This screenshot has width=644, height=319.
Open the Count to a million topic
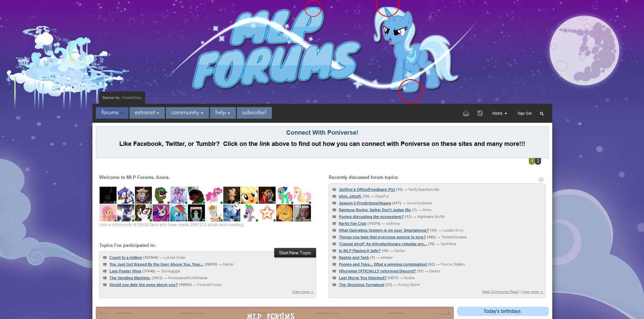126,258
